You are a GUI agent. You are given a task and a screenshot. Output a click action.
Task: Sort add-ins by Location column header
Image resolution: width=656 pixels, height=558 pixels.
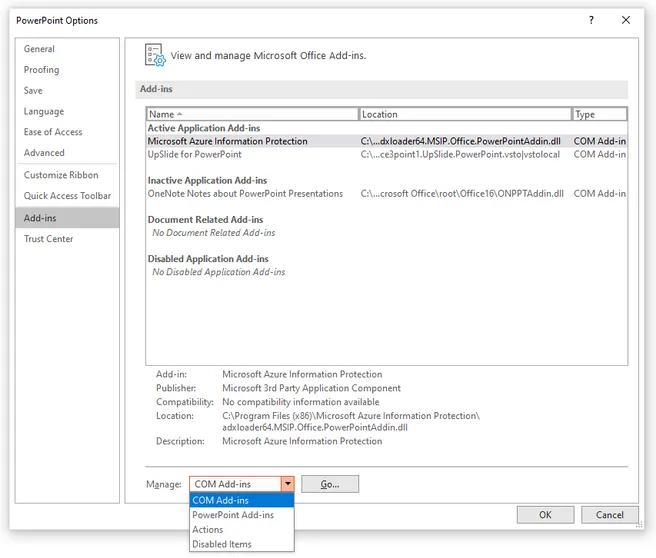[x=465, y=114]
